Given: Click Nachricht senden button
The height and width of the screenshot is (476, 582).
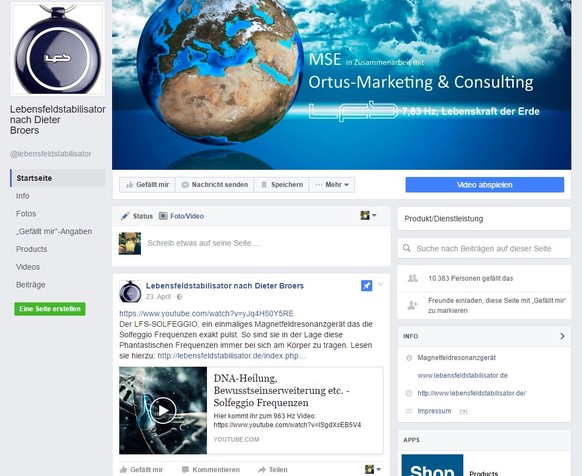Looking at the screenshot, I should [x=215, y=185].
